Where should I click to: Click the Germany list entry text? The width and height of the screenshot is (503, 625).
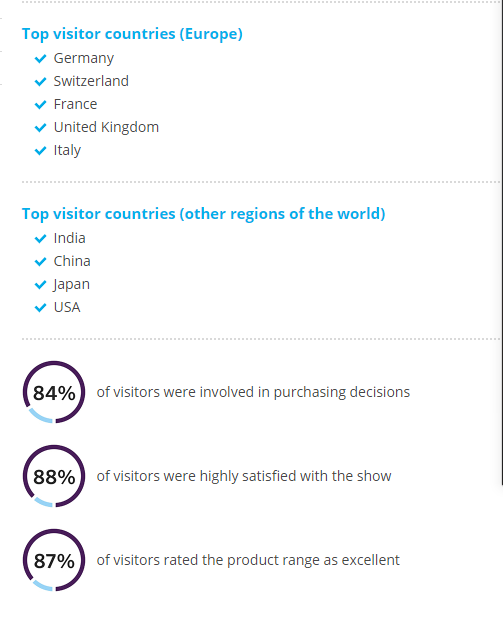pos(84,59)
